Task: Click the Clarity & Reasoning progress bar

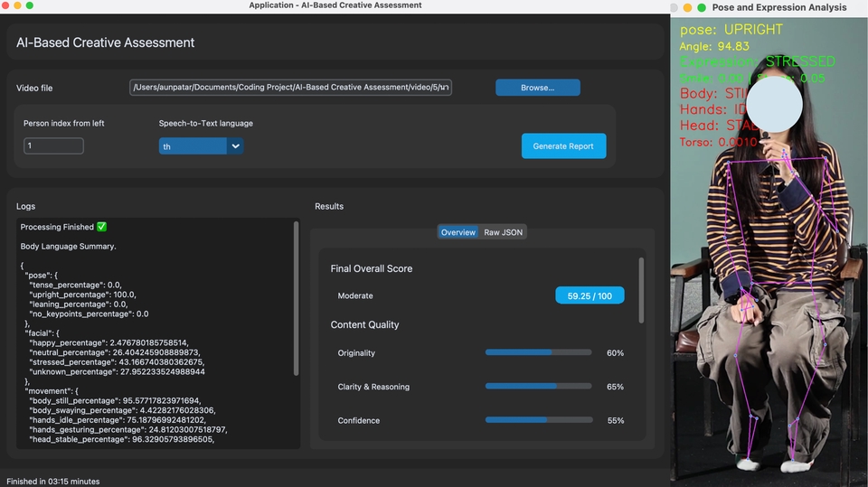Action: [x=538, y=387]
